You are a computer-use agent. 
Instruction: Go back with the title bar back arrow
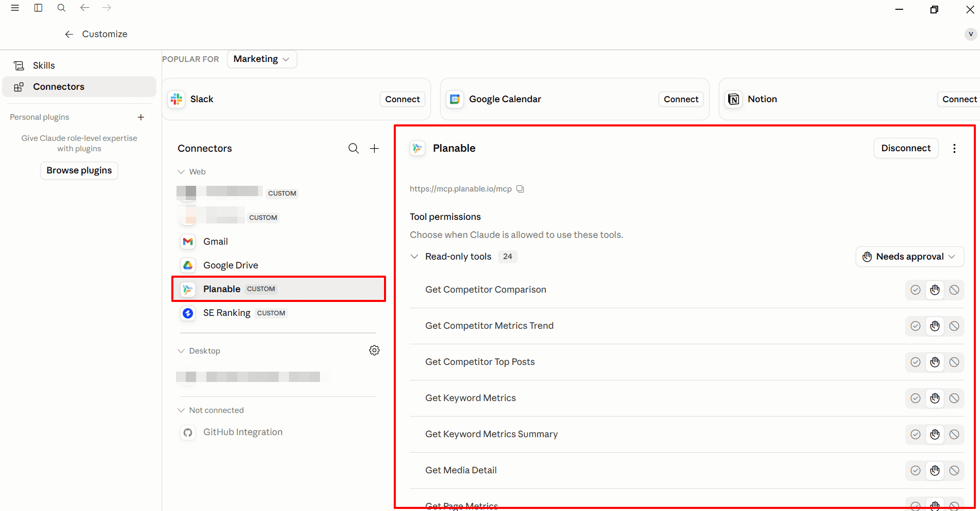tap(85, 8)
